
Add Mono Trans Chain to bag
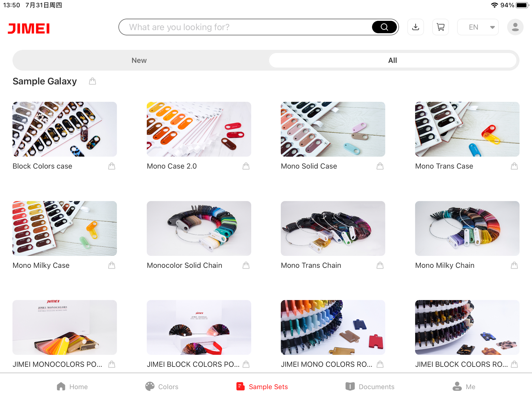coord(380,265)
